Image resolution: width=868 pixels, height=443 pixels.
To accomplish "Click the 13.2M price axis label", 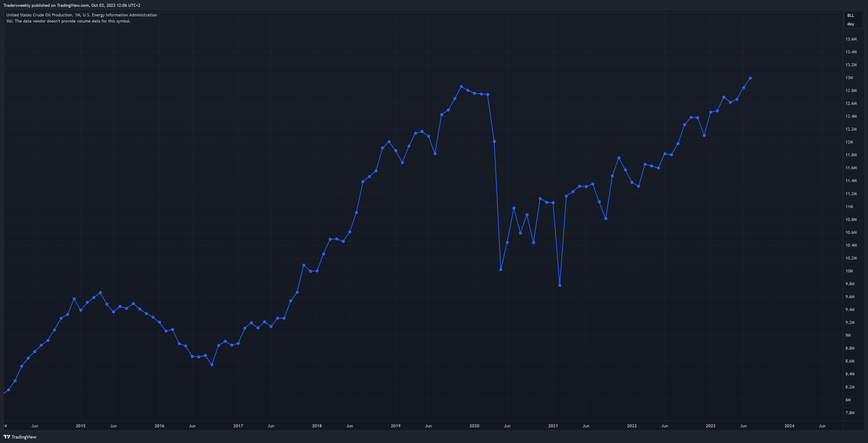I will point(851,65).
